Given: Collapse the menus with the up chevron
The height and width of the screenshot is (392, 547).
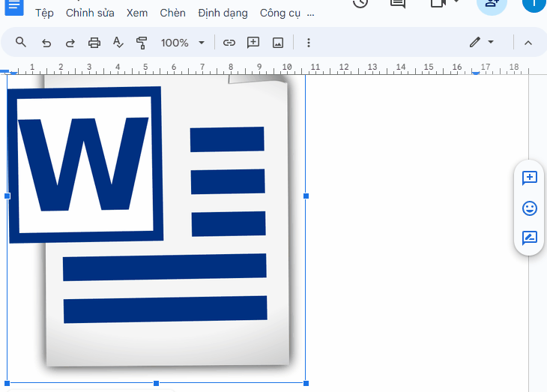Looking at the screenshot, I should click(528, 43).
